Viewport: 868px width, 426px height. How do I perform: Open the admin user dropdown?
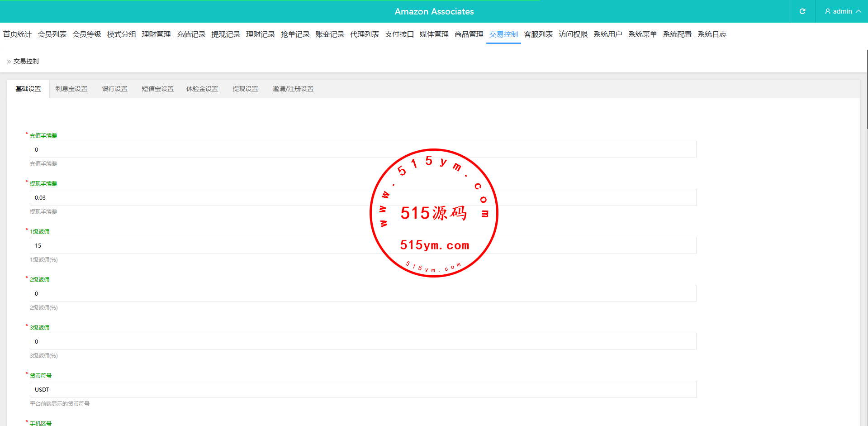click(x=843, y=11)
